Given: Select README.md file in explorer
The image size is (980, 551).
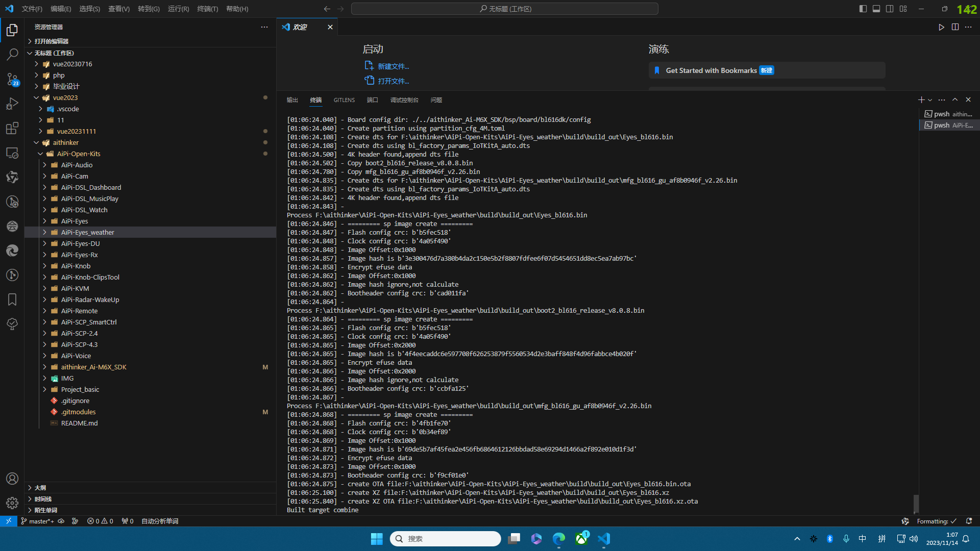Looking at the screenshot, I should [150, 423].
